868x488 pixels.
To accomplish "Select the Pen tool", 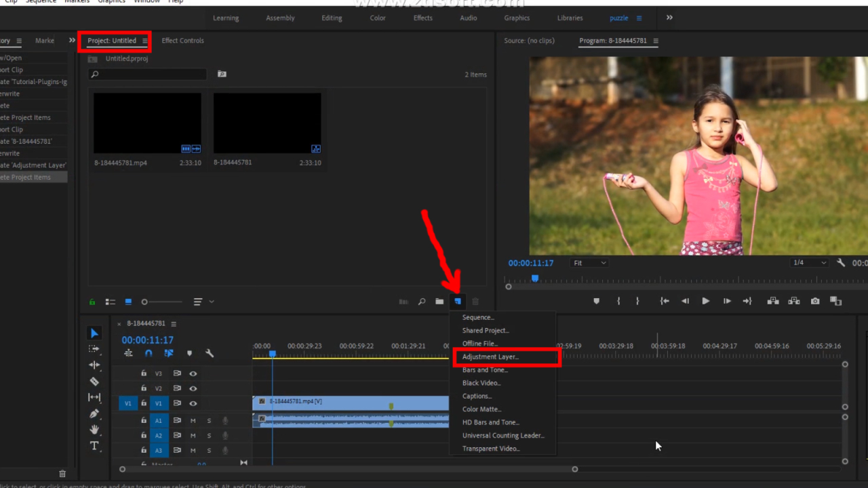I will [94, 413].
